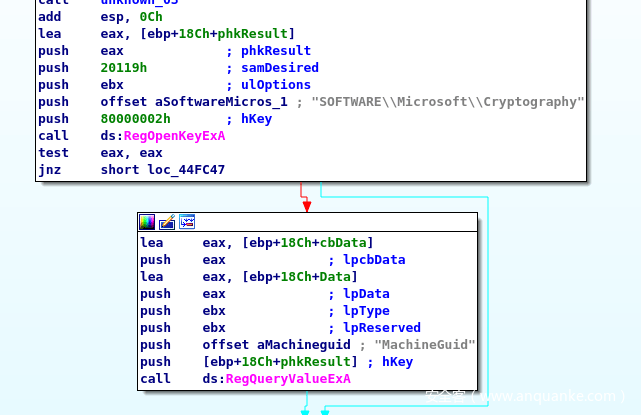This screenshot has height=415, width=641.
Task: Select the RegOpenKeyExA call name
Action: pyautogui.click(x=174, y=136)
